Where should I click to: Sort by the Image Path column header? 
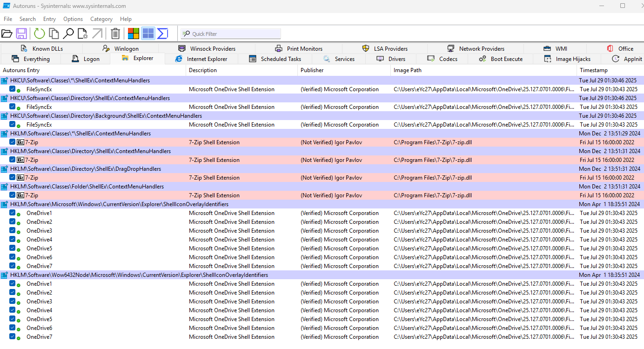tap(483, 70)
